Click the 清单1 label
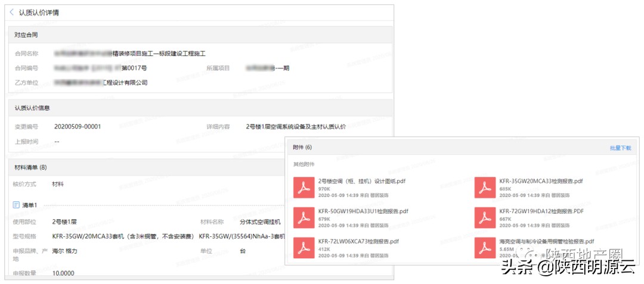The image size is (644, 284). pos(30,204)
